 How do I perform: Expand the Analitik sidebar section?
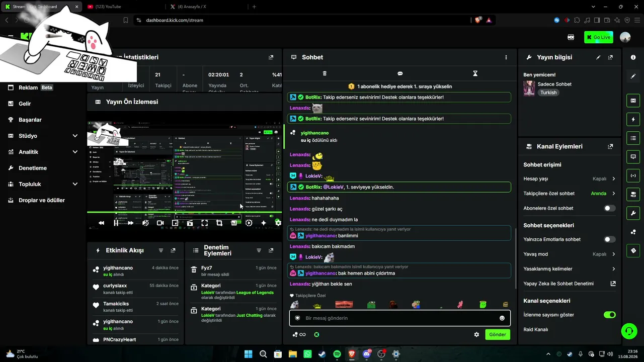coord(44,152)
